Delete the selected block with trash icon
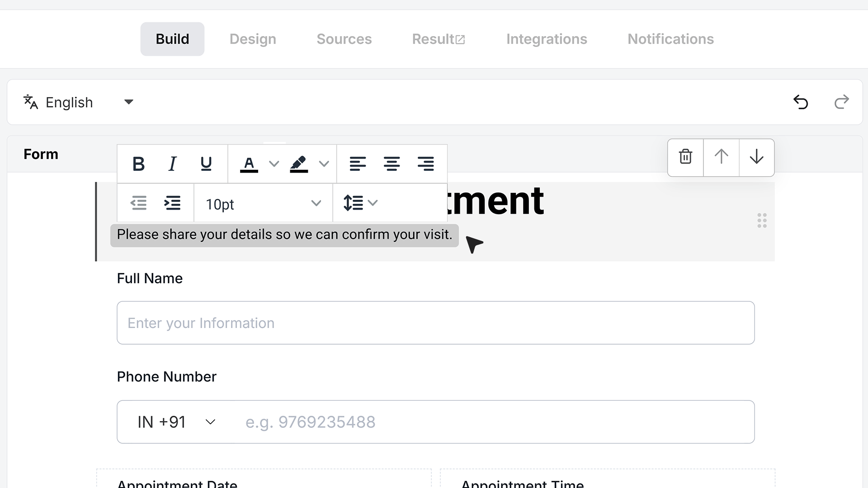The width and height of the screenshot is (868, 488). (685, 157)
